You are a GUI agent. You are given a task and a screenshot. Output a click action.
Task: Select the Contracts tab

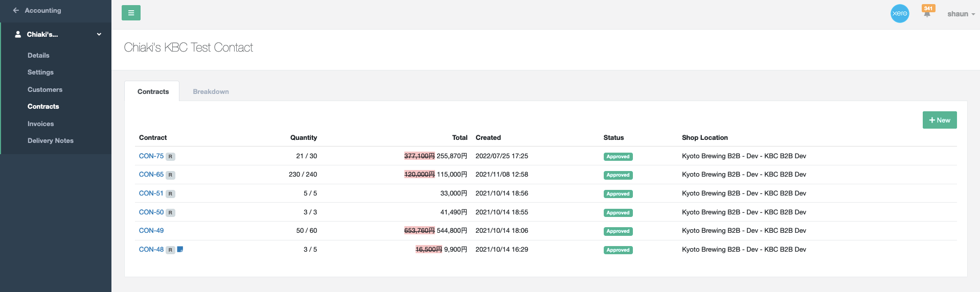[x=153, y=91]
